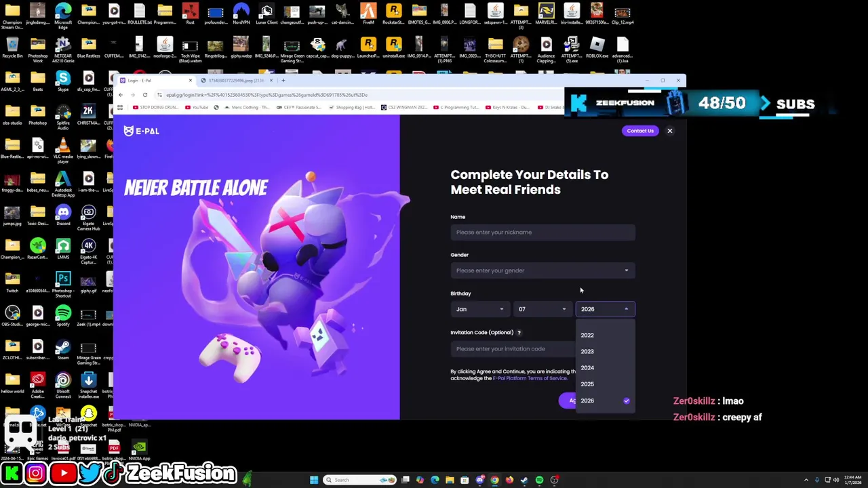Open the Recycle Bin

point(12,47)
